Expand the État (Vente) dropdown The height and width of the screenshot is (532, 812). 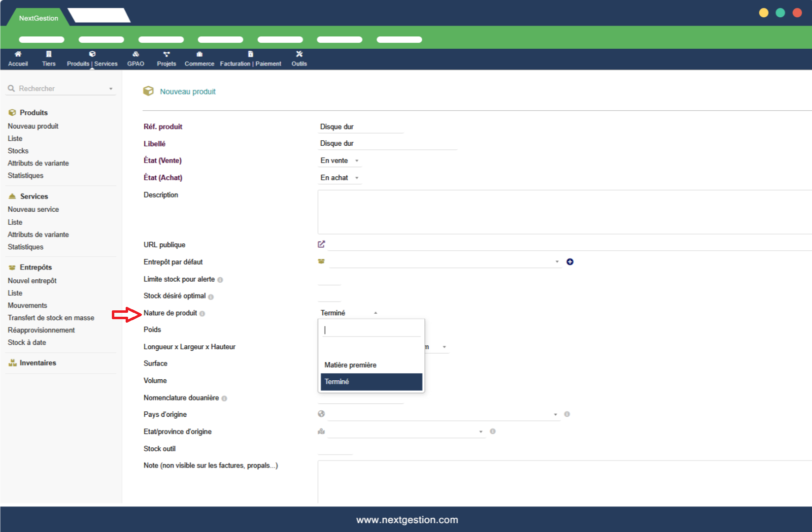pos(339,161)
